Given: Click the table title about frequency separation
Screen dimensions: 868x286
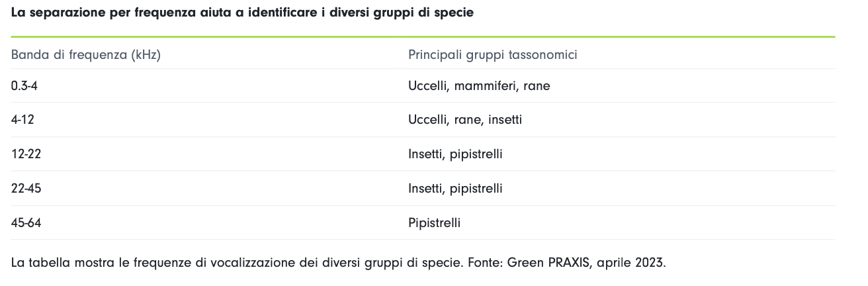Looking at the screenshot, I should (x=242, y=13).
